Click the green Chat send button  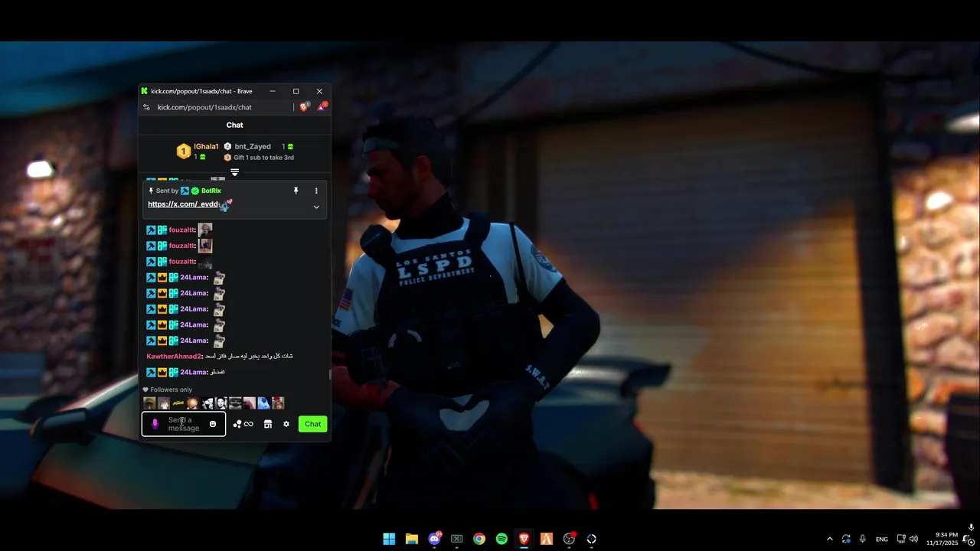pos(313,424)
